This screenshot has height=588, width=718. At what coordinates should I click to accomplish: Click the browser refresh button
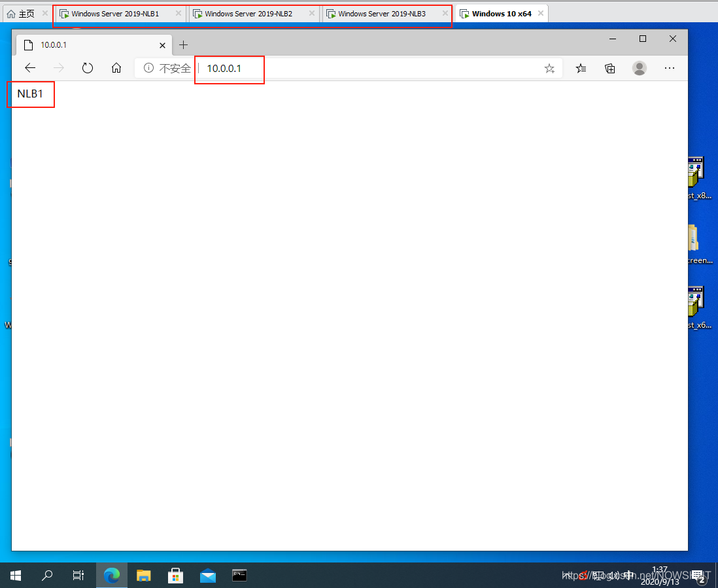(88, 68)
